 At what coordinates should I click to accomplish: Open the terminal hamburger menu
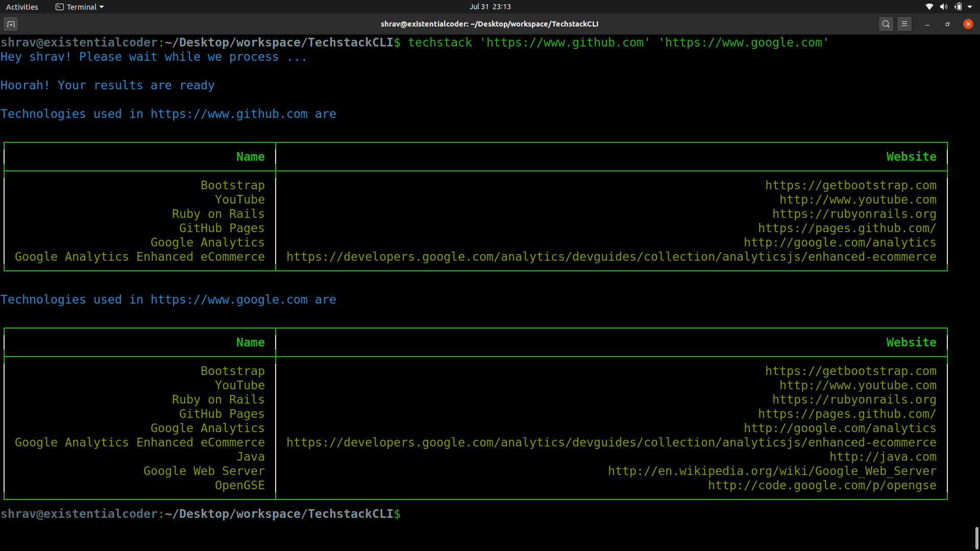pyautogui.click(x=904, y=24)
